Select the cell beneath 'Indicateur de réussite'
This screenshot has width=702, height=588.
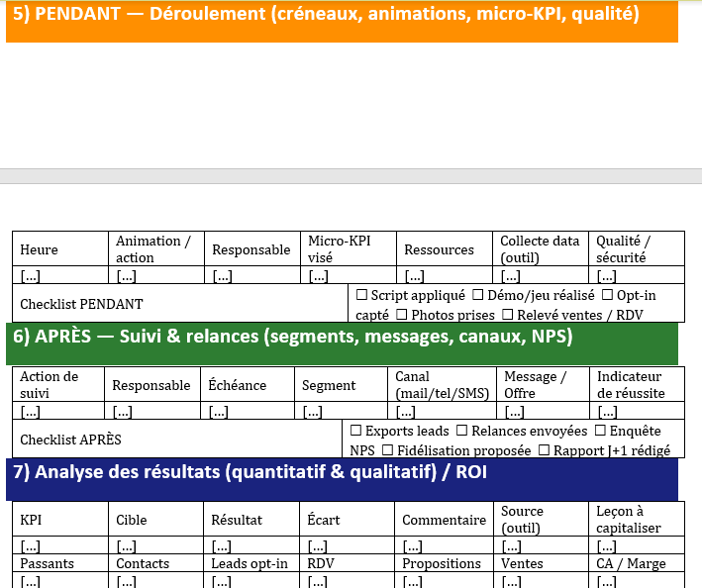click(639, 411)
